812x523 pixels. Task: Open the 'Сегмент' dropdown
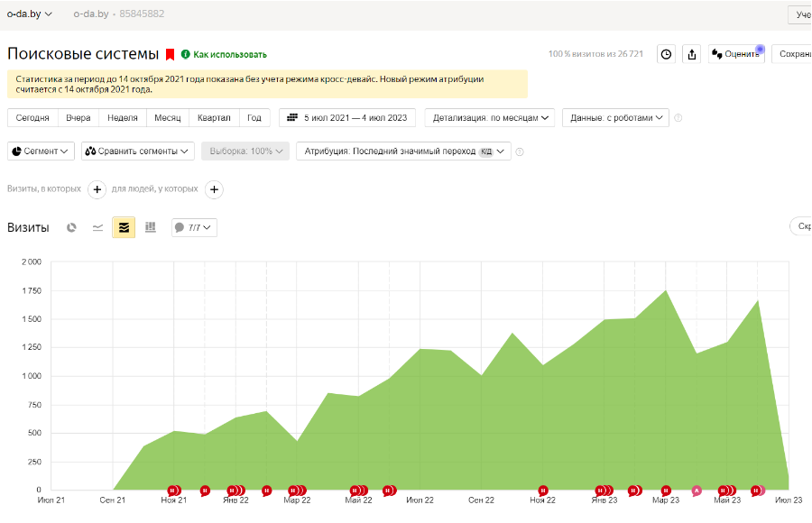pyautogui.click(x=41, y=151)
